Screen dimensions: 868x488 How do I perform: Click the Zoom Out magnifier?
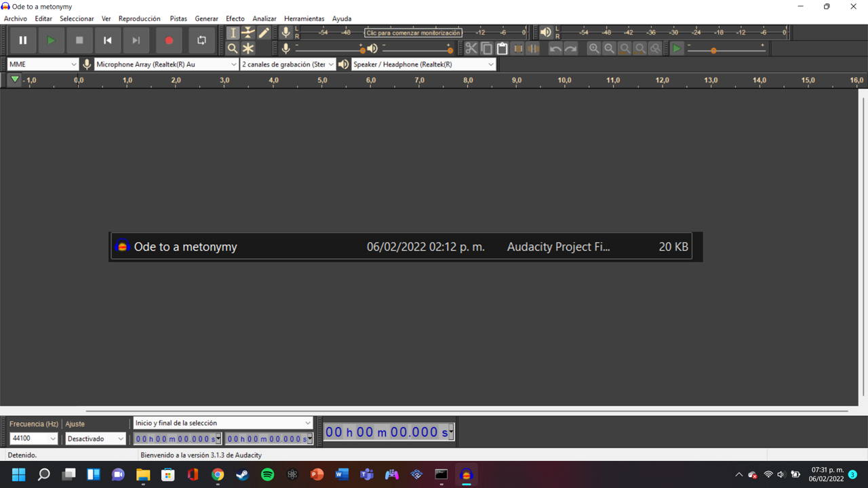click(x=610, y=48)
